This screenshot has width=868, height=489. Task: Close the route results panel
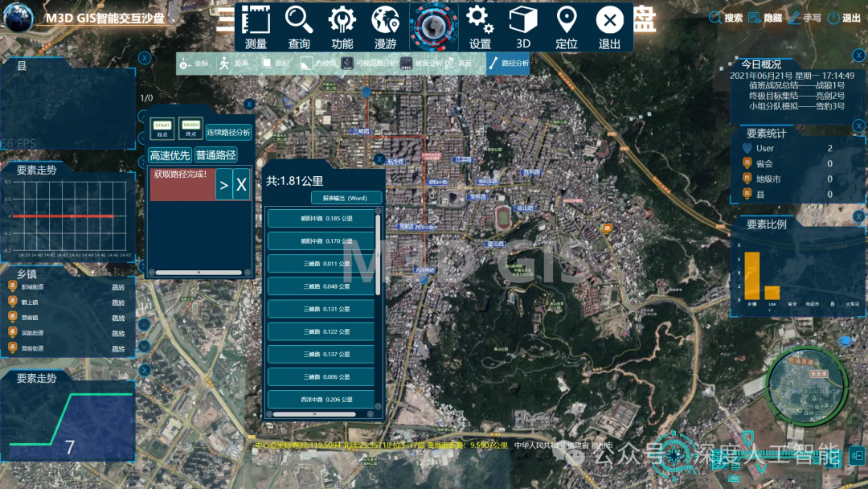click(x=379, y=159)
